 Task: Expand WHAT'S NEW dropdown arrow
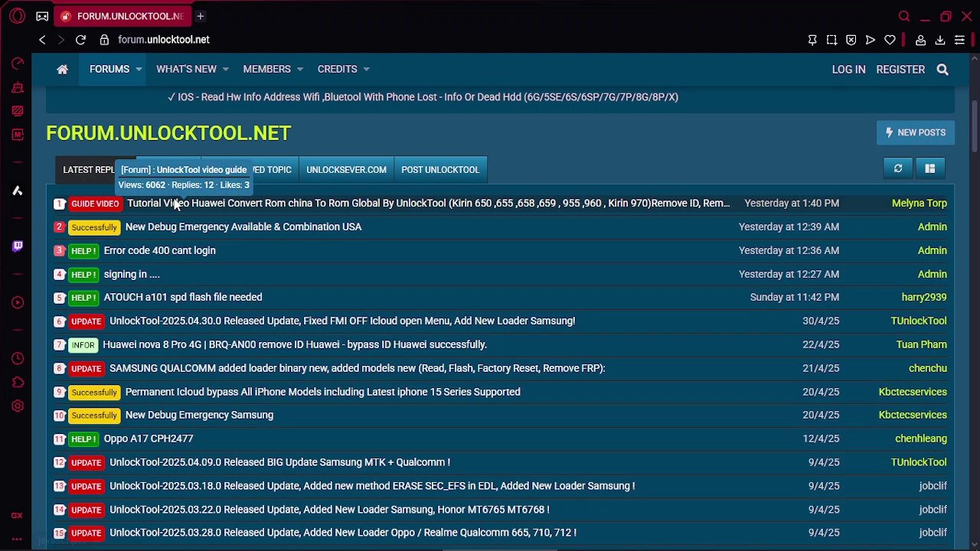pyautogui.click(x=225, y=70)
